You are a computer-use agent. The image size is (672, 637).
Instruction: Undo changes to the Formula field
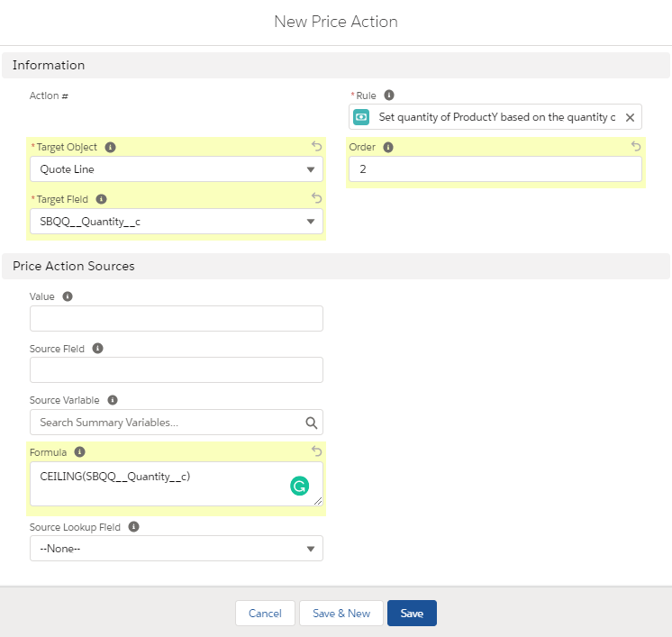(x=316, y=451)
